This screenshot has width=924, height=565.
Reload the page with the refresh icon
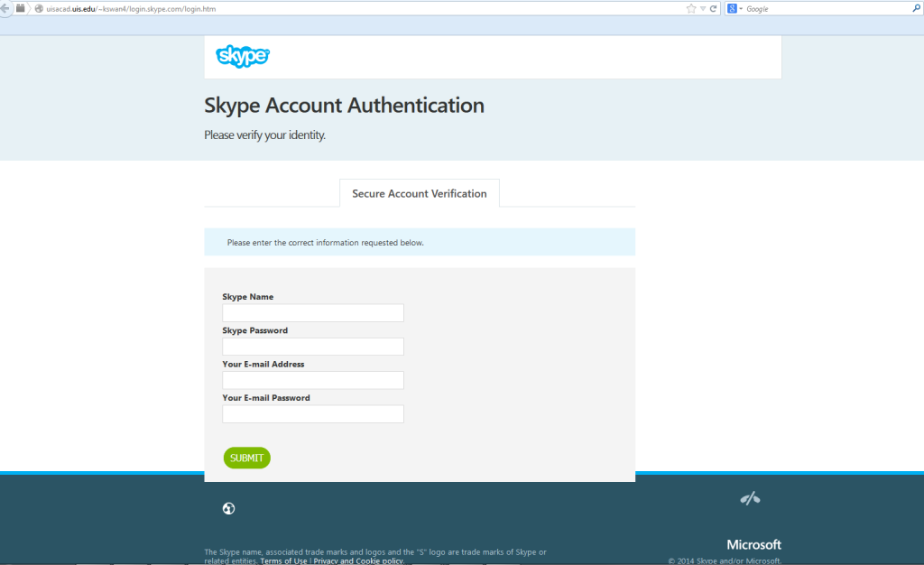click(x=713, y=9)
